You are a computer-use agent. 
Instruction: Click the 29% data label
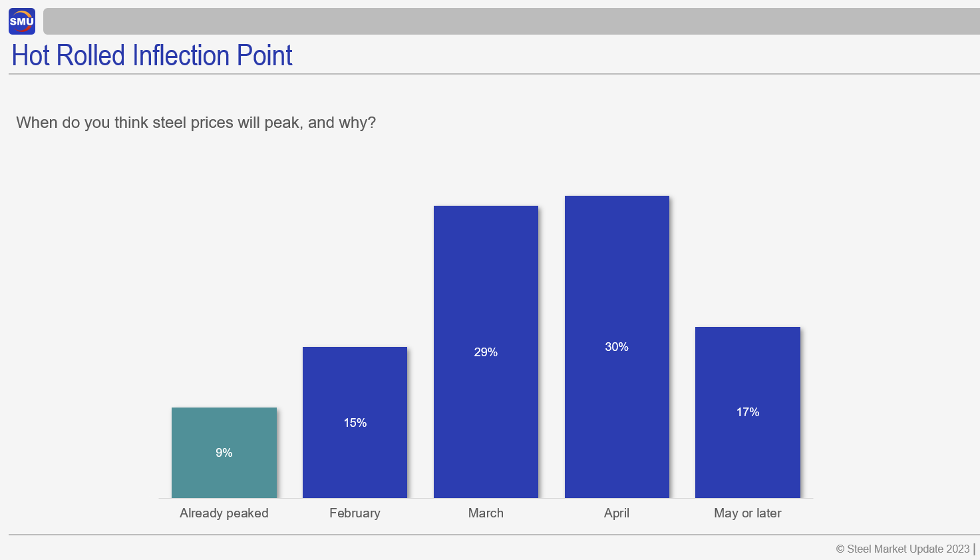pos(486,352)
